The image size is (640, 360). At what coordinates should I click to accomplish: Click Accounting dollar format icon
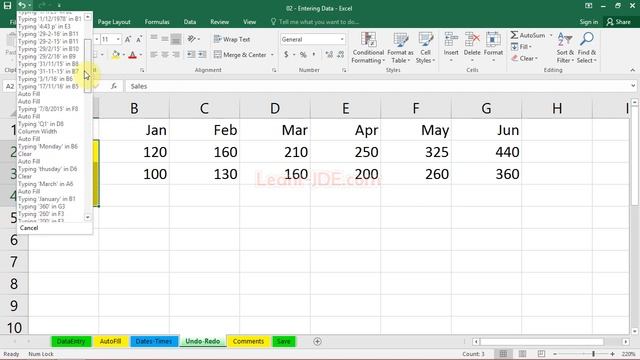pyautogui.click(x=286, y=54)
